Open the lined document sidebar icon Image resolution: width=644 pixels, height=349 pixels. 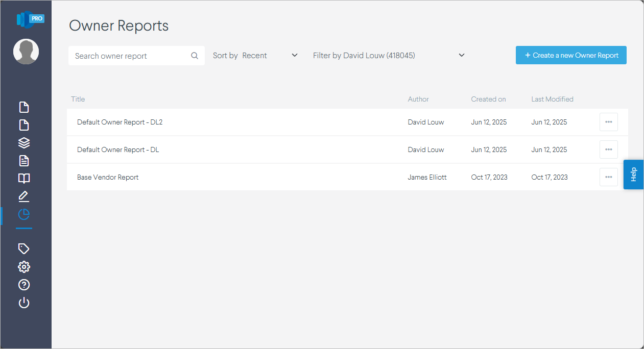24,161
